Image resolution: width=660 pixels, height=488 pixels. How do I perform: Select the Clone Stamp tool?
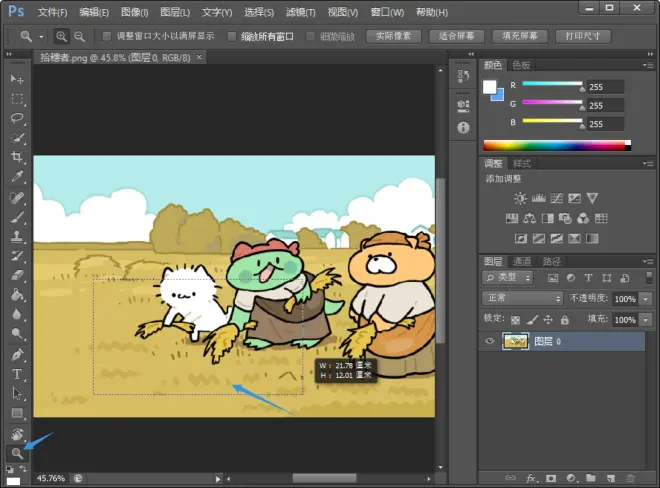coord(17,237)
